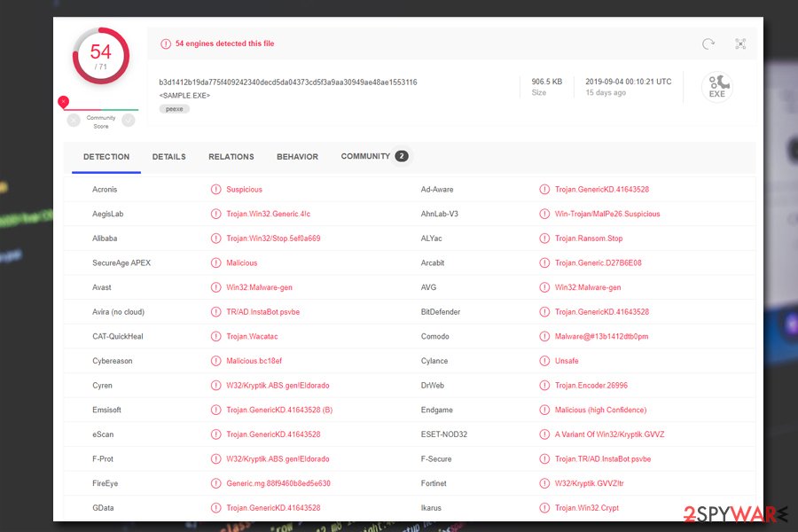Click the F-Prot engine name
This screenshot has width=798, height=532.
103,458
